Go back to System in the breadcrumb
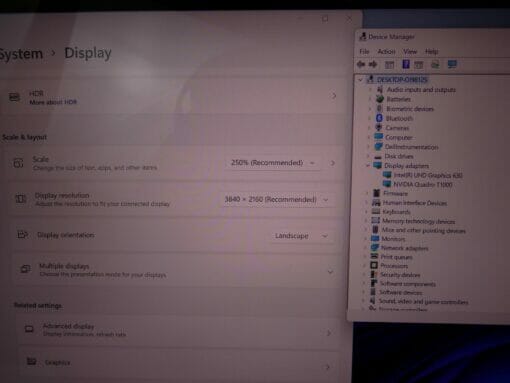This screenshot has height=383, width=510. pos(21,54)
